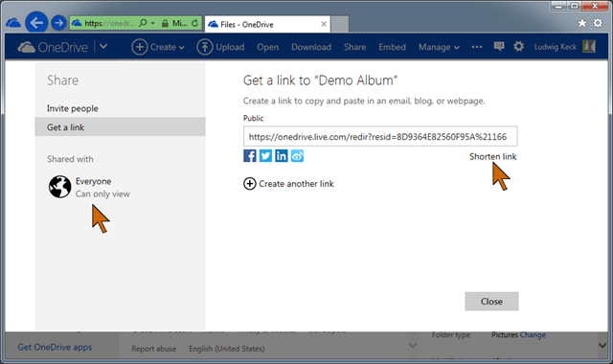Click Share in the command bar

[x=354, y=47]
